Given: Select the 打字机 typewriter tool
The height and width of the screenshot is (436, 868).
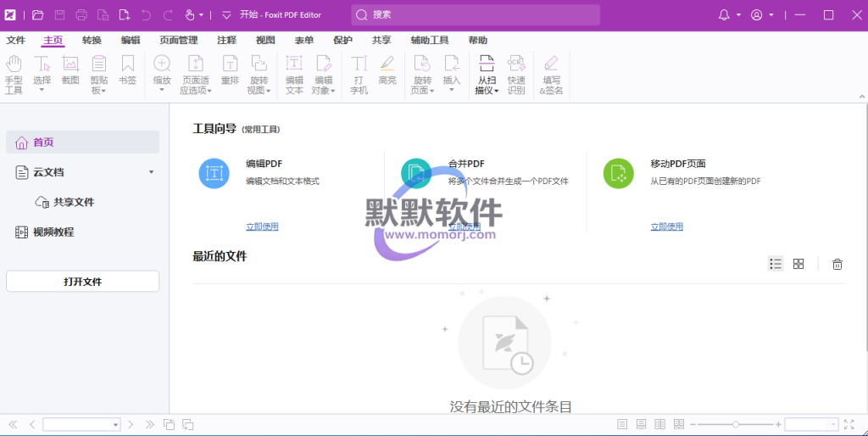Looking at the screenshot, I should point(359,73).
